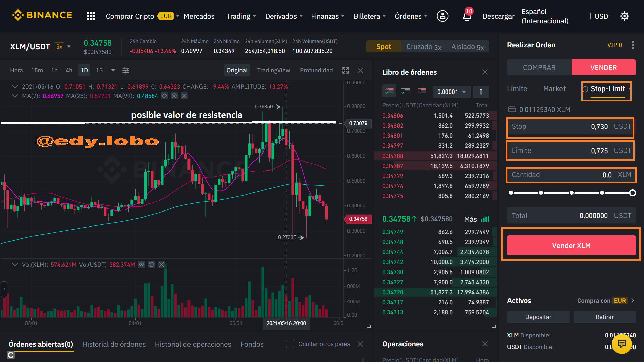Open the MA indicator settings icon
The height and width of the screenshot is (362, 644).
point(174,96)
